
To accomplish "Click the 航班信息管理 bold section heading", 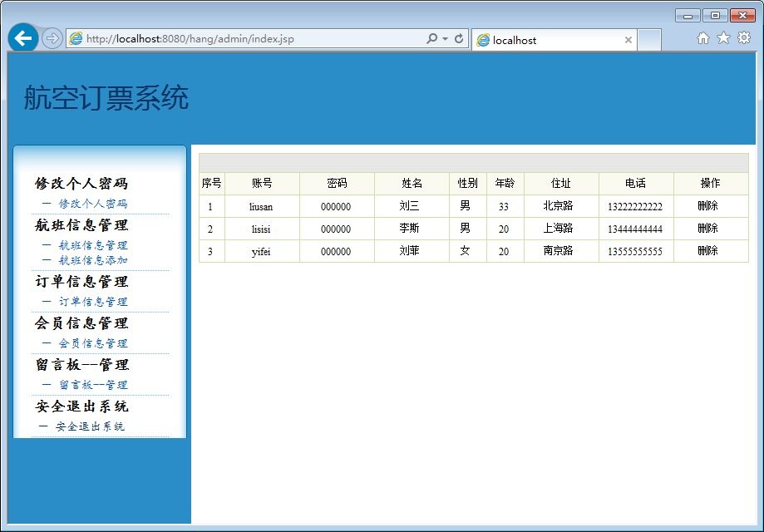I will (81, 224).
